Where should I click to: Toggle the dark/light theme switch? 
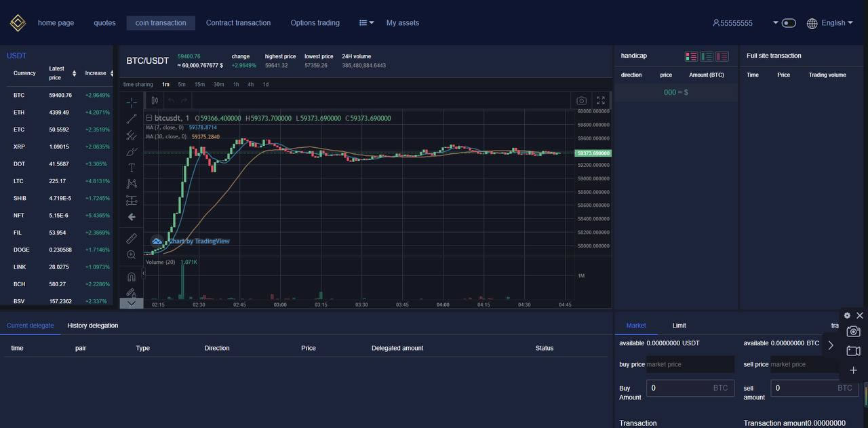pos(789,23)
